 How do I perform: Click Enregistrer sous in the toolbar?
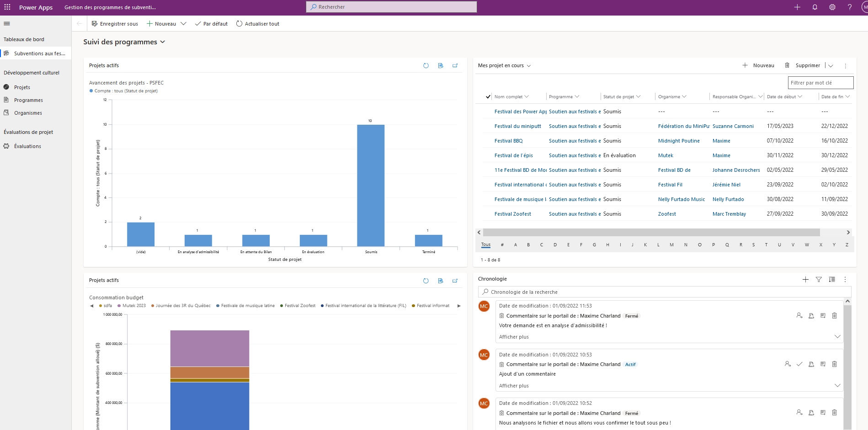pyautogui.click(x=115, y=24)
